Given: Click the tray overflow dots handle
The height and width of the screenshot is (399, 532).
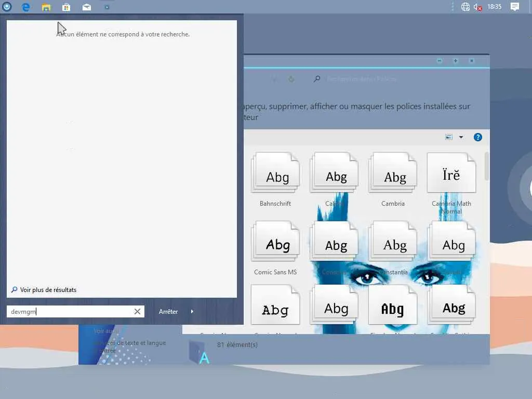Looking at the screenshot, I should tap(453, 7).
